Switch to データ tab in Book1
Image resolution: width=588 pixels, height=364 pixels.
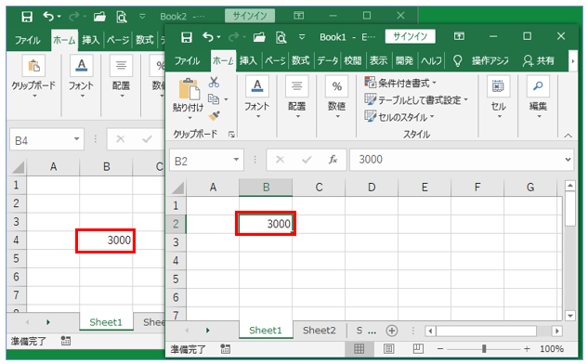(x=327, y=60)
